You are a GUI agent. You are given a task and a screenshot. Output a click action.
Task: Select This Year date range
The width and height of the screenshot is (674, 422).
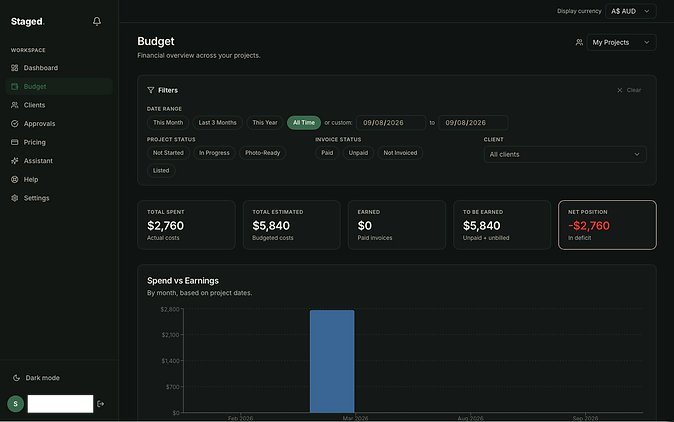(x=265, y=122)
